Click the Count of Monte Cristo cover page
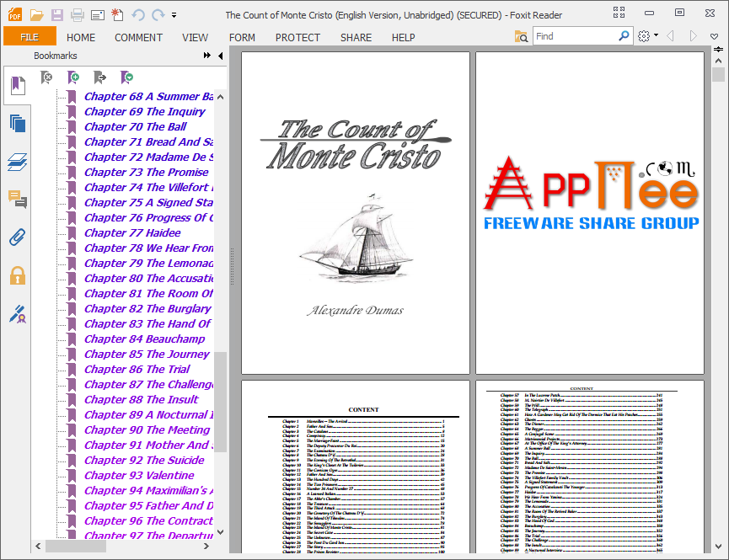 [x=356, y=213]
